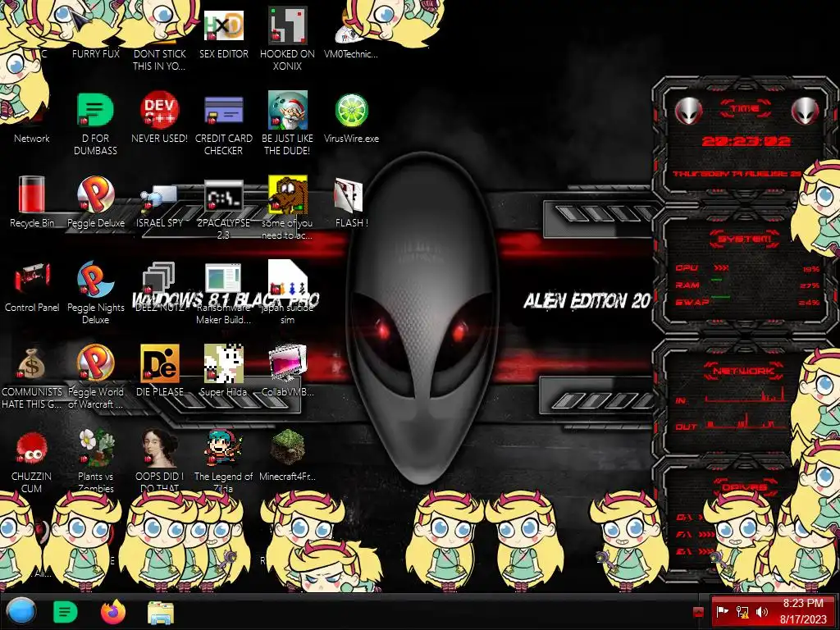Open the FLASH ! desktop icon
The image size is (840, 630).
(349, 195)
